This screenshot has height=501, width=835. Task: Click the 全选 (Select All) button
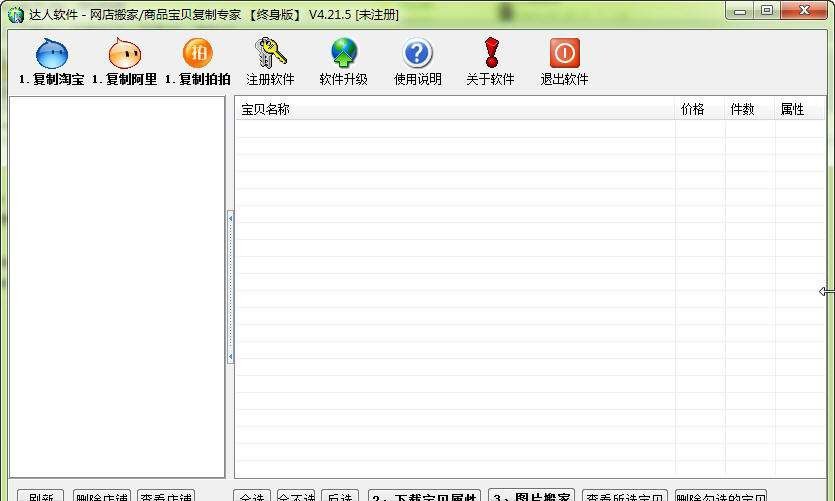tap(252, 496)
